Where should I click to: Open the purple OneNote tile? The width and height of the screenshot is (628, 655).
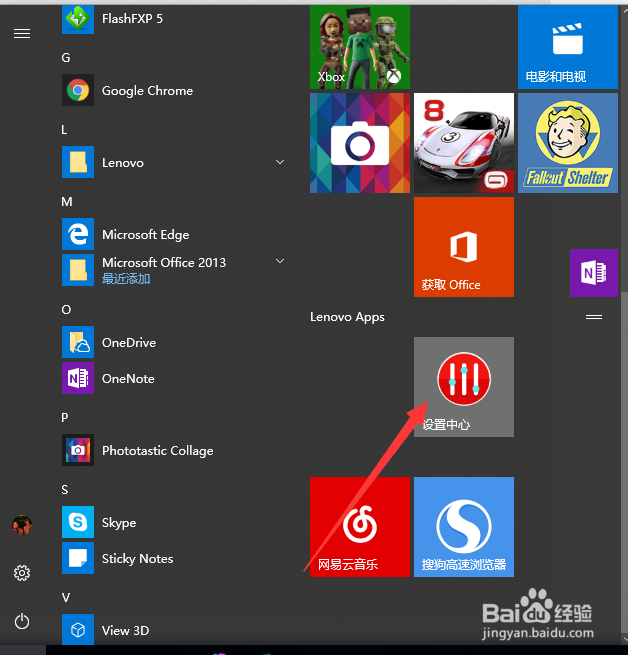point(594,273)
